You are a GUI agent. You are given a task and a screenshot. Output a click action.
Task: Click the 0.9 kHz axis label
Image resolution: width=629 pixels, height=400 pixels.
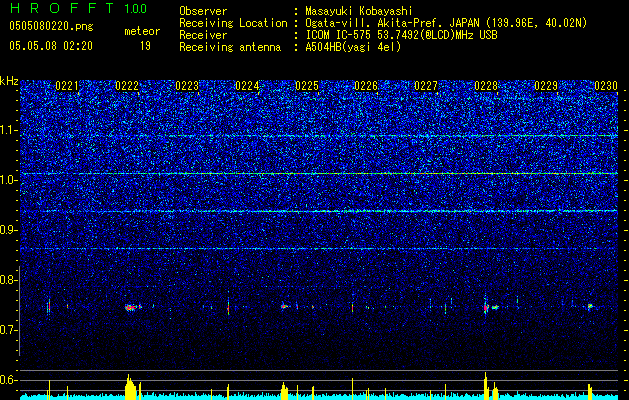(x=9, y=230)
